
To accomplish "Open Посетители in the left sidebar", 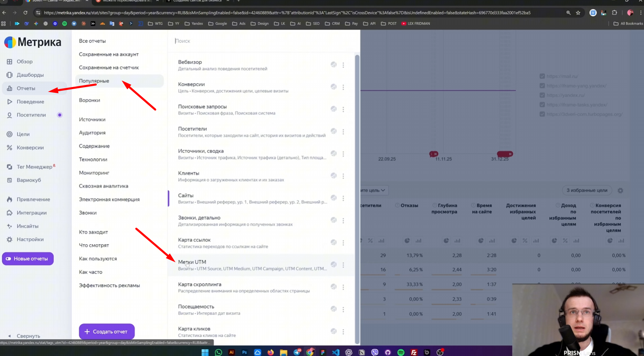I will (31, 115).
